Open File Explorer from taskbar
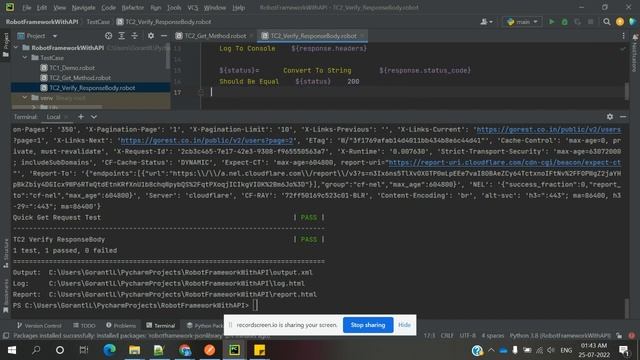 click(134, 350)
